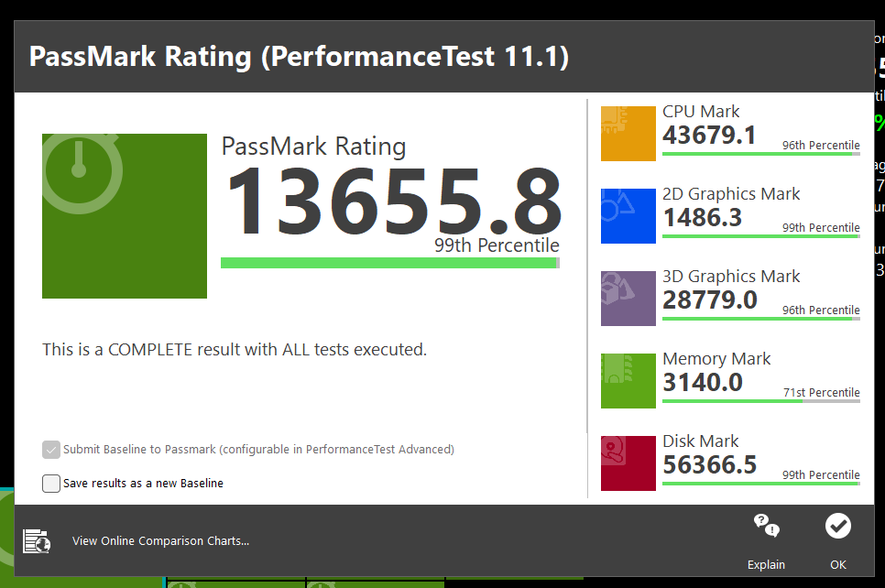The image size is (885, 588).
Task: Click the Explain button label
Action: pyautogui.click(x=766, y=564)
